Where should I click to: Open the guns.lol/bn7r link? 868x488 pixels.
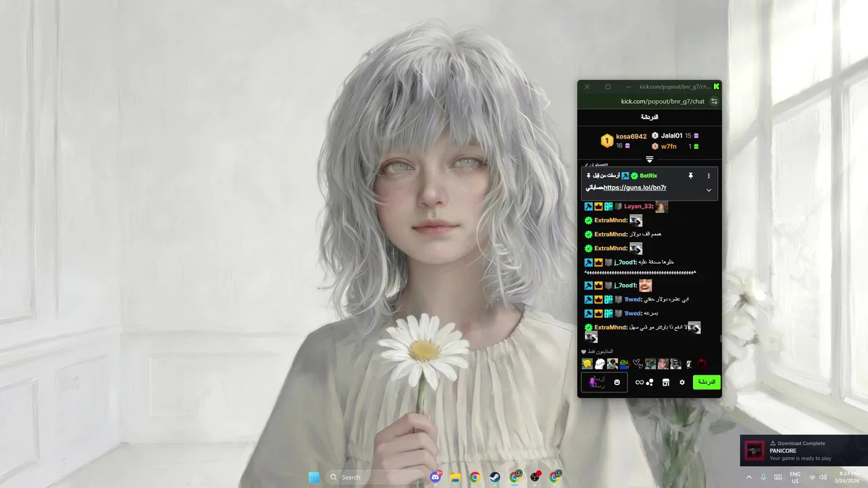click(635, 188)
